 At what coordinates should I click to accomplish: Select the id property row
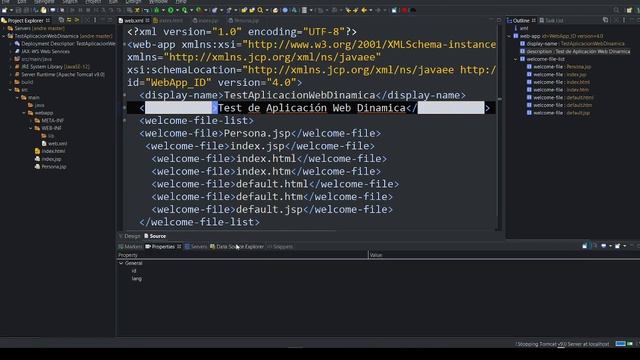[x=134, y=271]
